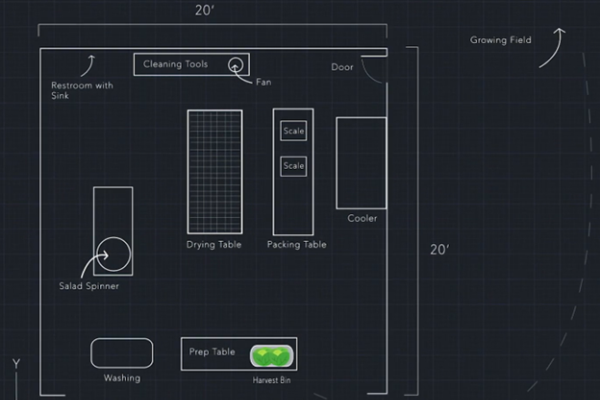Viewport: 600px width, 400px height.
Task: Click the Prep Table text label
Action: [x=212, y=352]
